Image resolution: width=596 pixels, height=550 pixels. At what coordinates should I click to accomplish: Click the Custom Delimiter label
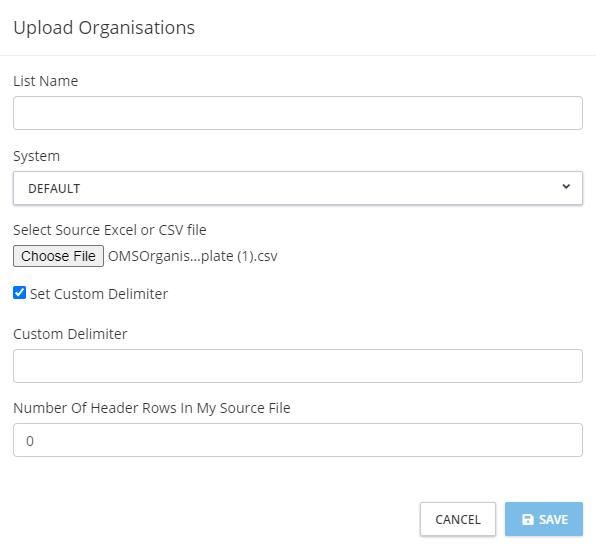pyautogui.click(x=70, y=334)
